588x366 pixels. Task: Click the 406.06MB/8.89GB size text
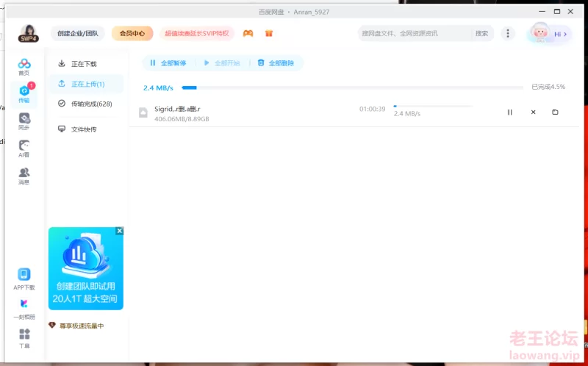point(182,119)
